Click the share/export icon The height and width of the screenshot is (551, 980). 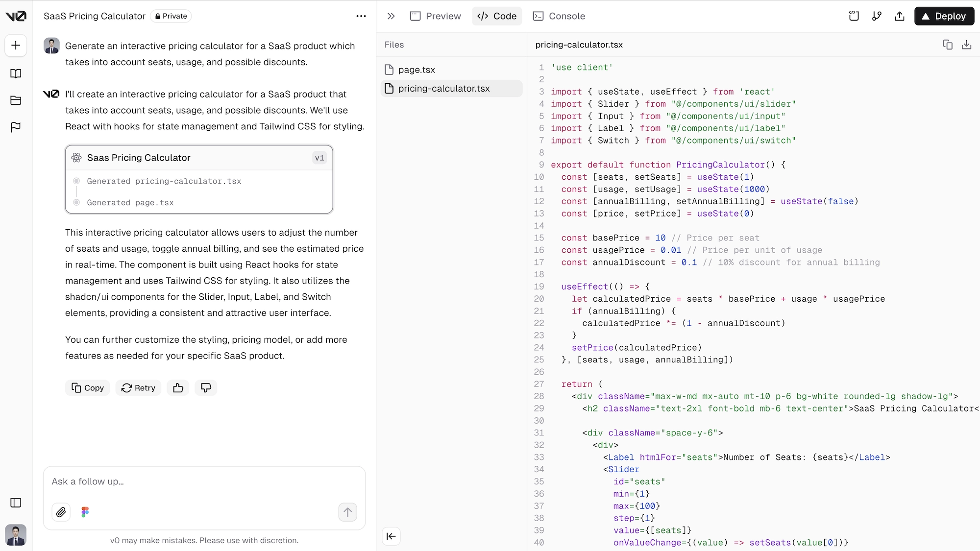tap(900, 16)
